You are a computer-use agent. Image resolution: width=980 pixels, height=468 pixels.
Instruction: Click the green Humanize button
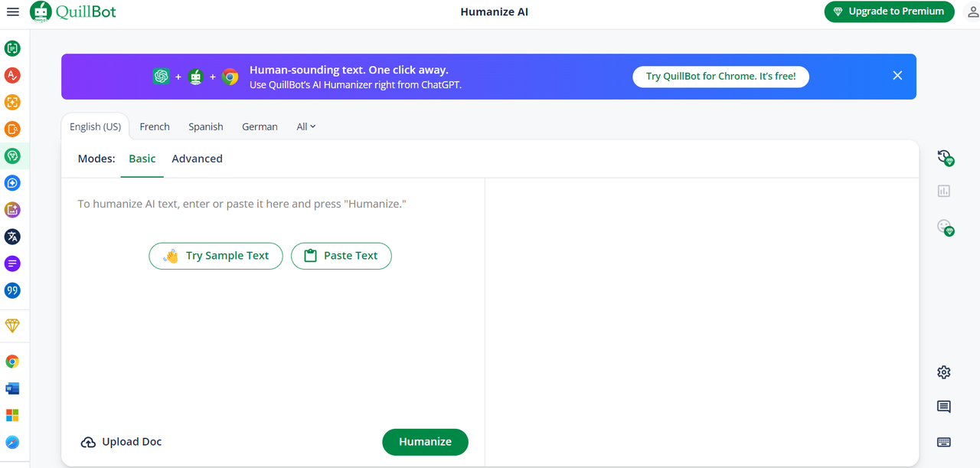click(x=425, y=442)
